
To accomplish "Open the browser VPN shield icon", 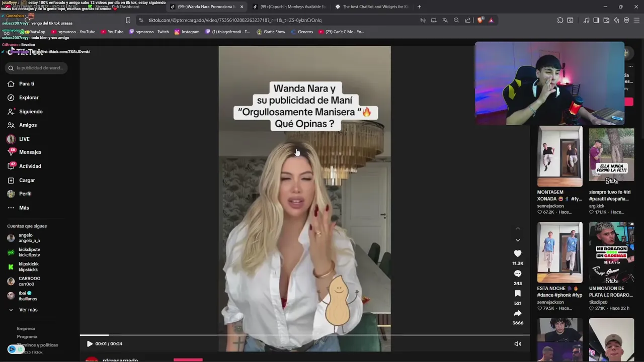I will pos(626,20).
